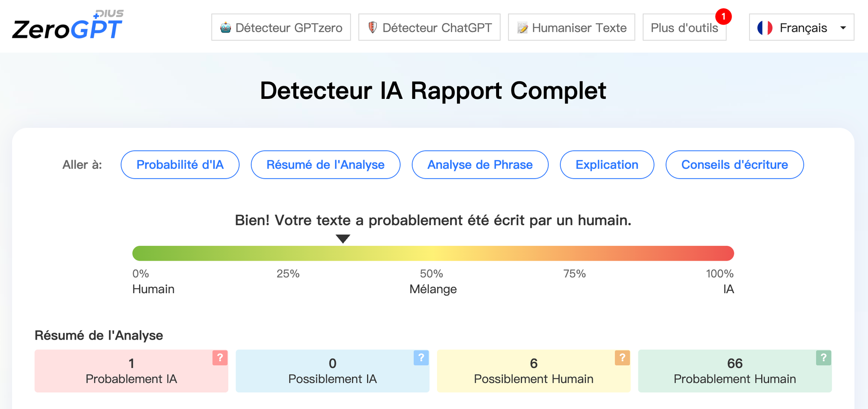
Task: Select the Probablement Humain summary card
Action: (734, 371)
